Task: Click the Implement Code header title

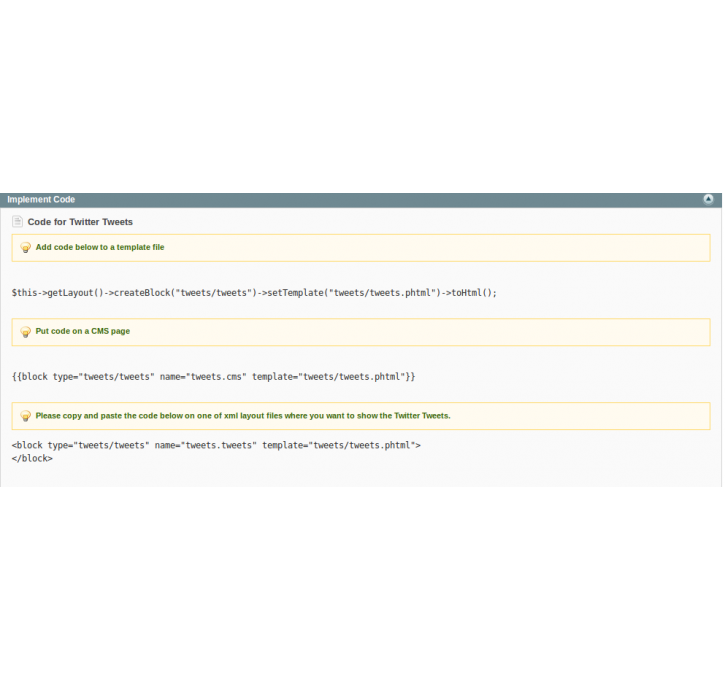Action: tap(41, 200)
